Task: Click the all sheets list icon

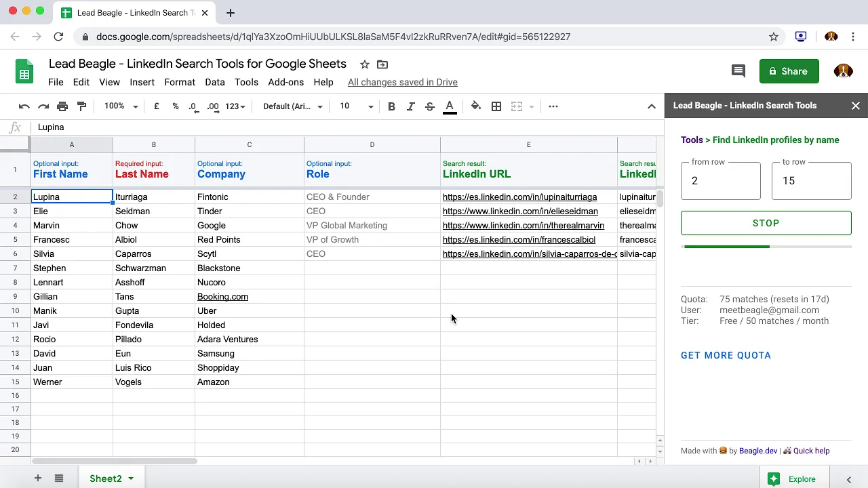Action: coord(59,479)
